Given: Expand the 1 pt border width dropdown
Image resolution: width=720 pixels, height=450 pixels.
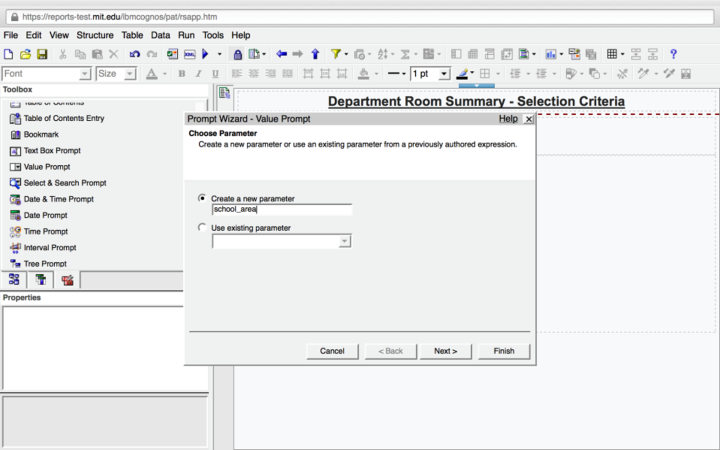Looking at the screenshot, I should click(x=444, y=74).
